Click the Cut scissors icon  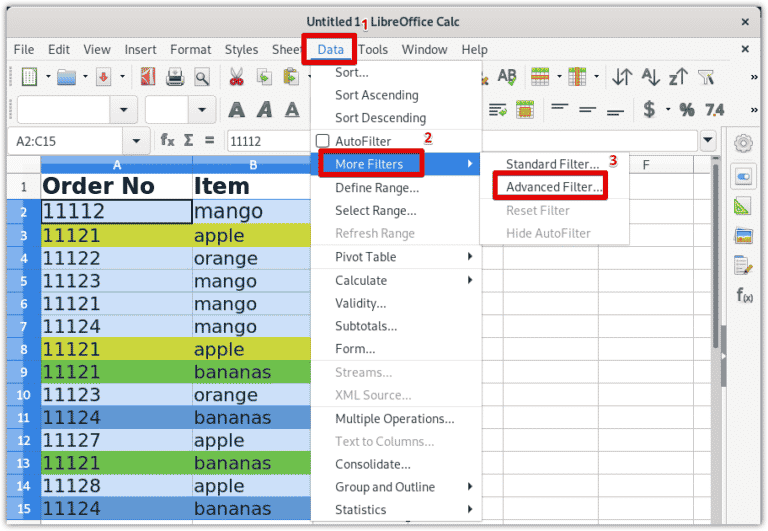coord(236,77)
